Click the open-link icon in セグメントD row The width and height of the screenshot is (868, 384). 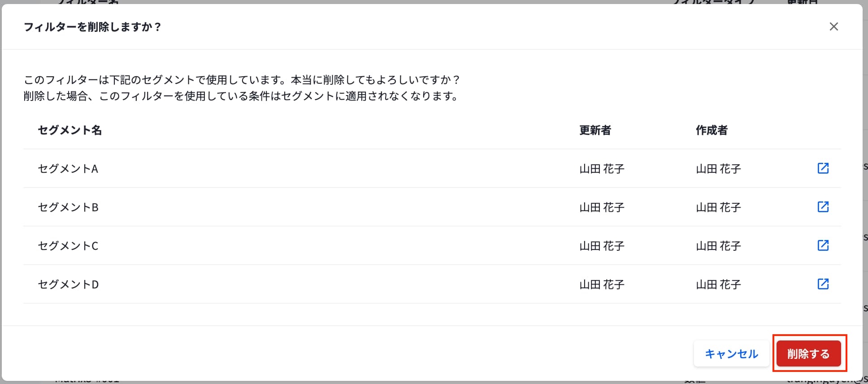[823, 284]
